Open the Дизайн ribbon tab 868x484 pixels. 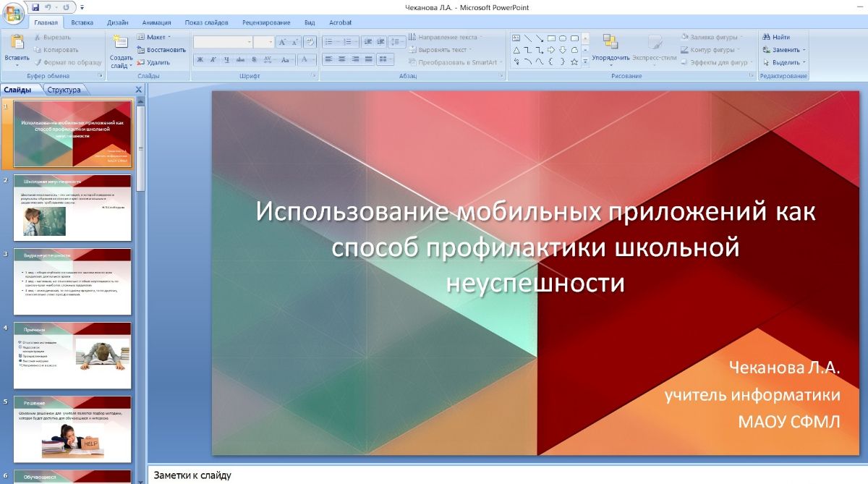(118, 22)
